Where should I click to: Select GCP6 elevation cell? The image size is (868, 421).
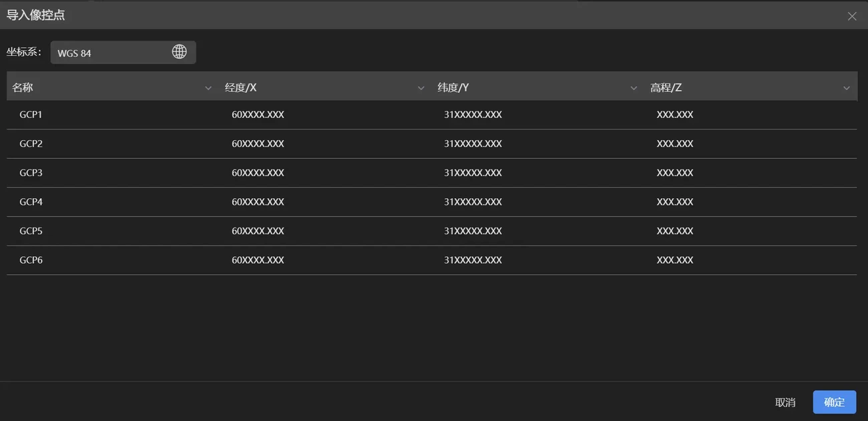pyautogui.click(x=675, y=260)
